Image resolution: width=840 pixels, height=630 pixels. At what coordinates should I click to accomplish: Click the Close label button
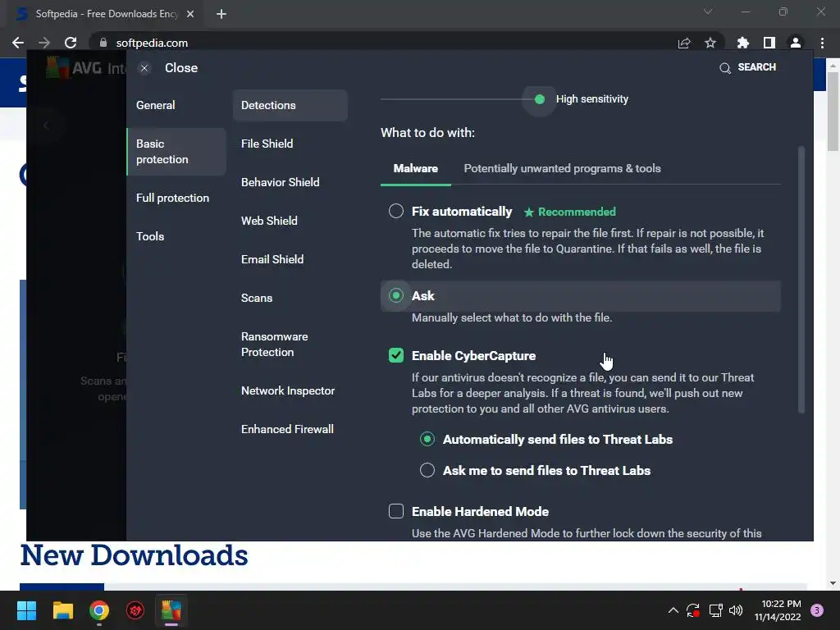[181, 68]
